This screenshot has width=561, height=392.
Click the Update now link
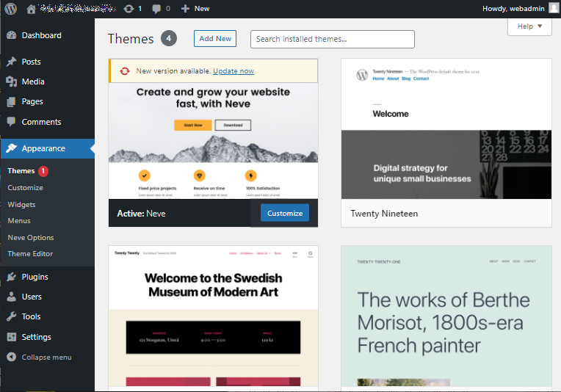[234, 71]
